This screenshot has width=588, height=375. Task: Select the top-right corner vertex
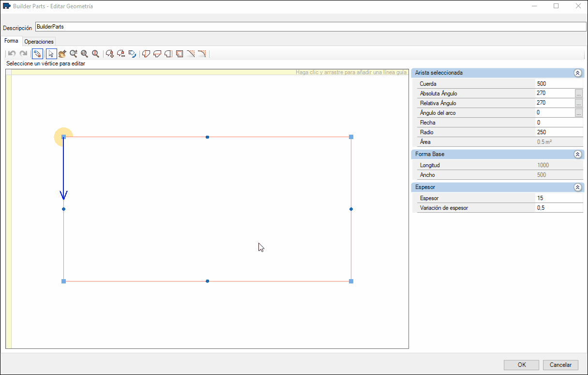(x=351, y=137)
